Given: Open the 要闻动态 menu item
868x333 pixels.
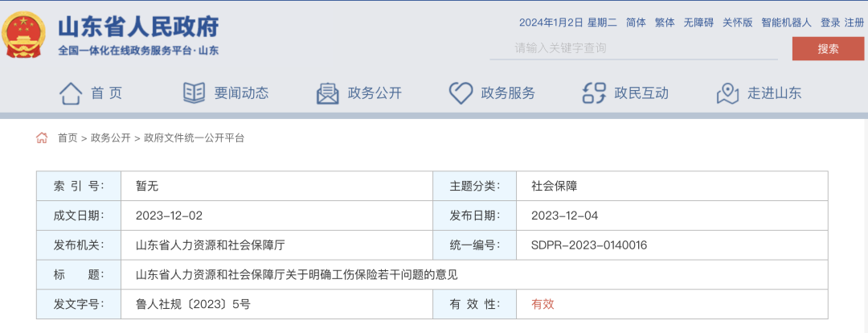Looking at the screenshot, I should 241,93.
